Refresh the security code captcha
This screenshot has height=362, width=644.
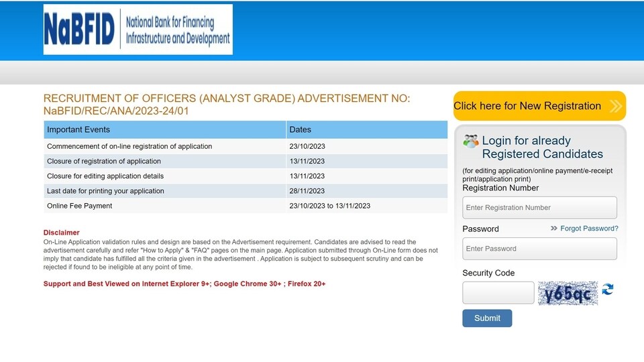[x=608, y=290]
